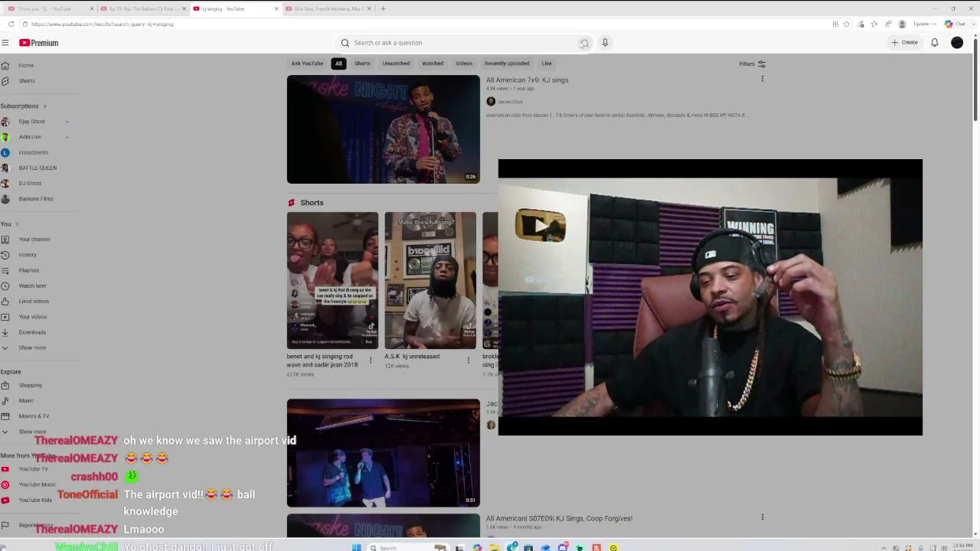980x551 pixels.
Task: Open Shorts in the left sidebar
Action: (27, 81)
